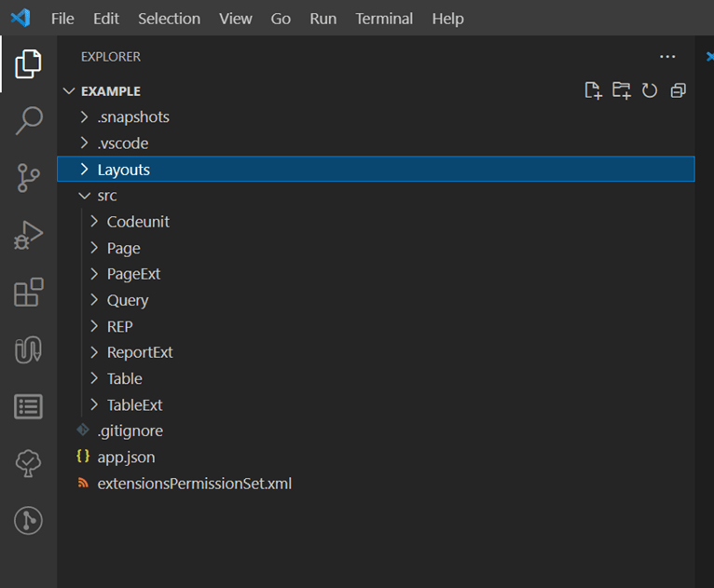Select the .gitignore file

[130, 431]
